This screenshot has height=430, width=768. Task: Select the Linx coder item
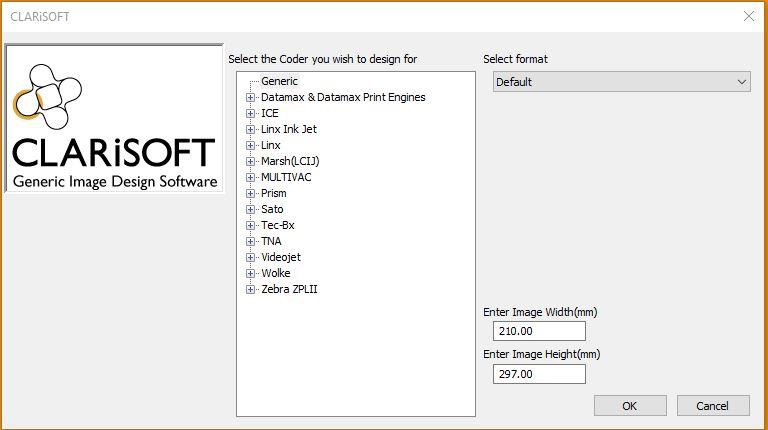[270, 146]
